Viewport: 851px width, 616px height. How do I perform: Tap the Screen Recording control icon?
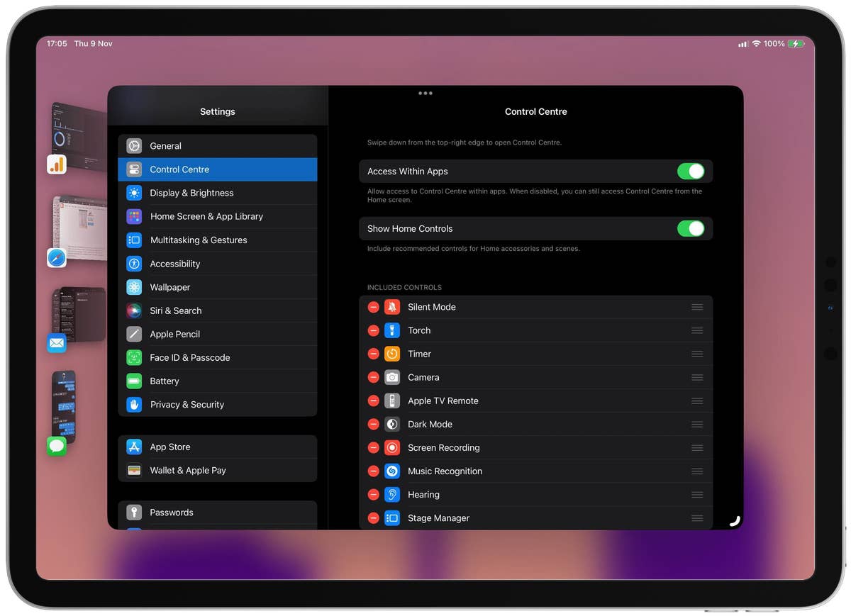tap(392, 447)
